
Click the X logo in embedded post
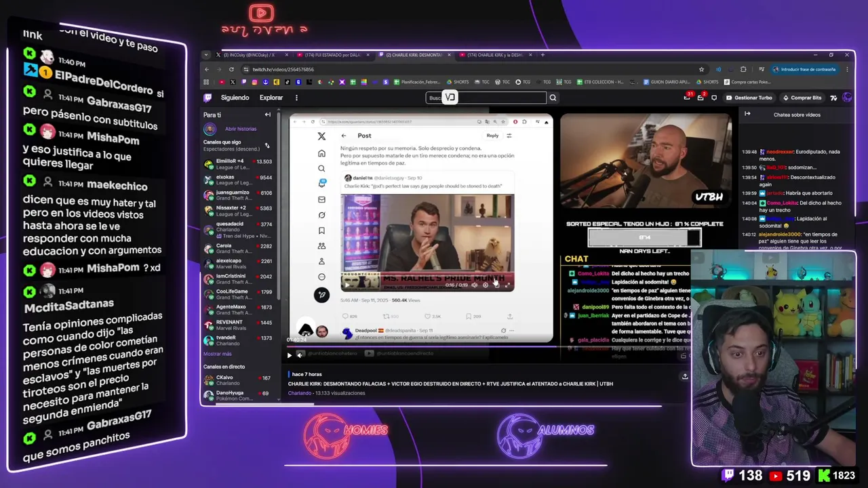(x=321, y=136)
